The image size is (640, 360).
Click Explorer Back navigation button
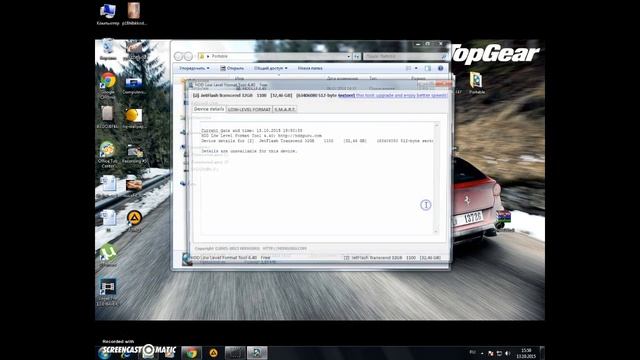point(178,56)
